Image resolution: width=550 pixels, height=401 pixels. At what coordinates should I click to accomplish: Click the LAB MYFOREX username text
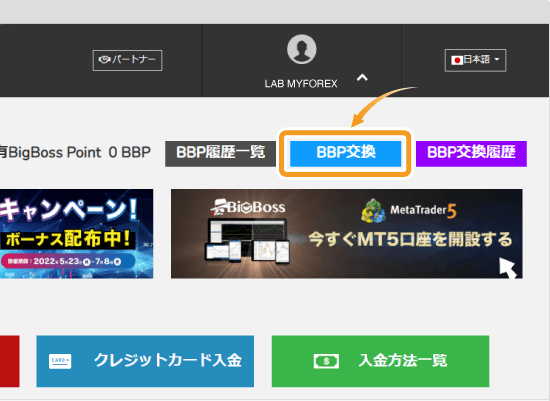[301, 84]
